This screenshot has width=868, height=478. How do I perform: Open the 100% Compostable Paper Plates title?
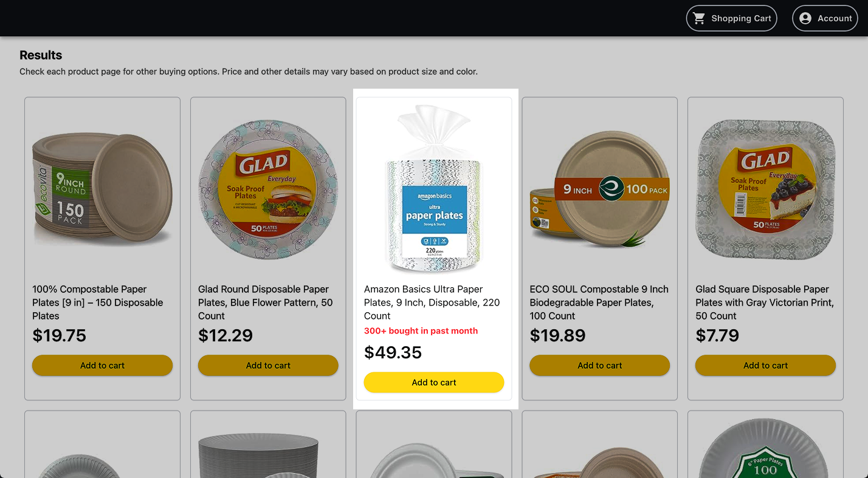pos(98,302)
